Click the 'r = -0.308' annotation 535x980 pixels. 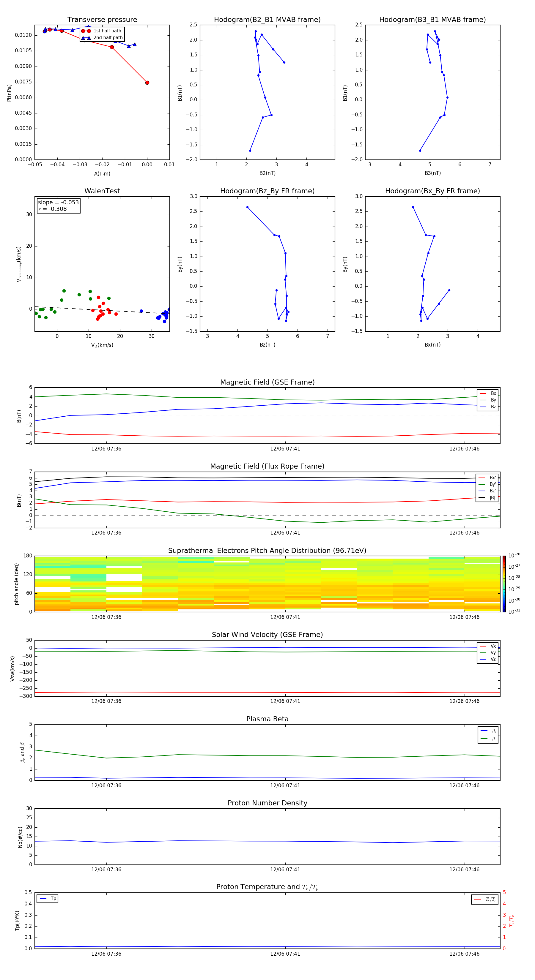pyautogui.click(x=53, y=209)
